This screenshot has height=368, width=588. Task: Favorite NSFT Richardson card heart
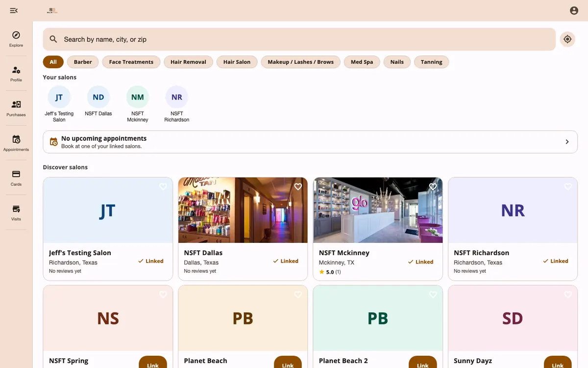tap(568, 186)
